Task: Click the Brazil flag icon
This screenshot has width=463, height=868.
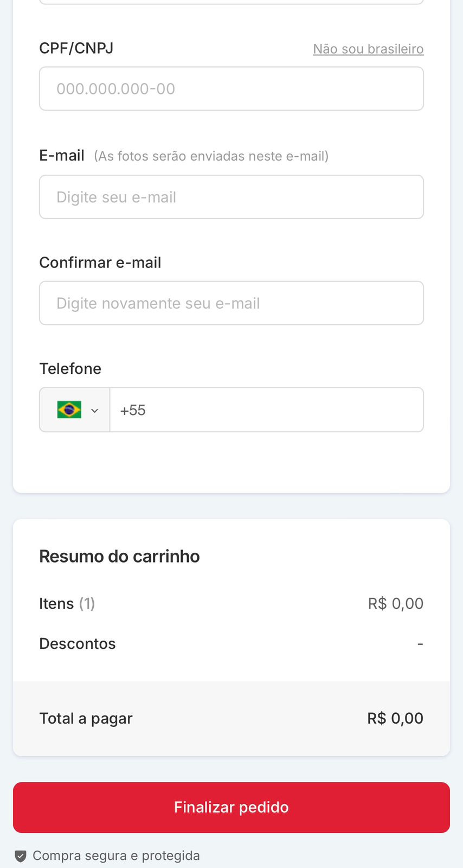Action: pos(69,410)
